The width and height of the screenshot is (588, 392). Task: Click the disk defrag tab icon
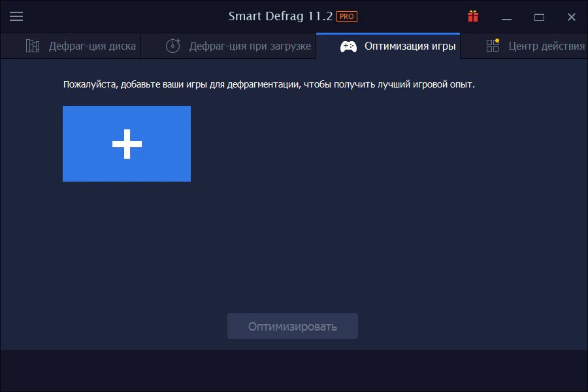[33, 46]
